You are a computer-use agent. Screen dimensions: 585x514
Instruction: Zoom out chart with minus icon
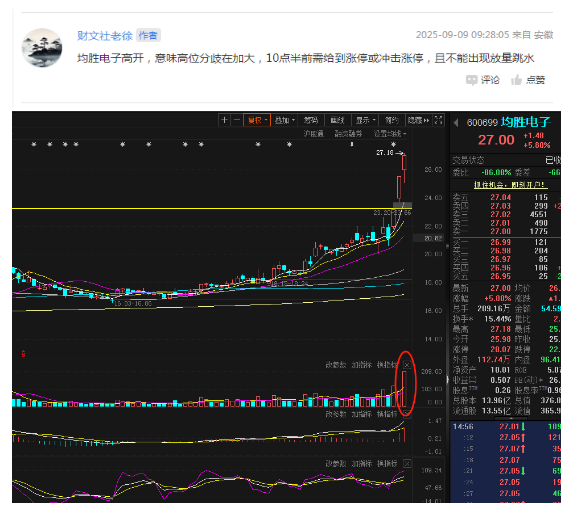pyautogui.click(x=237, y=120)
